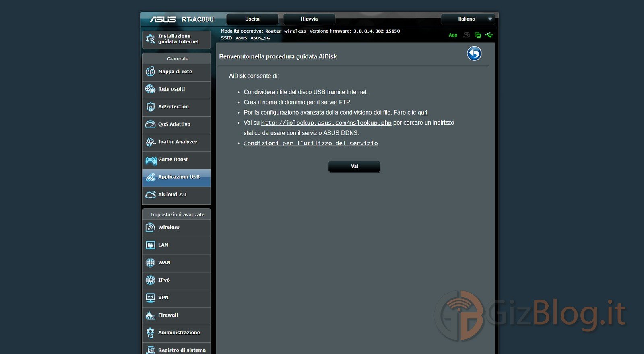
Task: Open the Italiano language dropdown
Action: click(468, 19)
